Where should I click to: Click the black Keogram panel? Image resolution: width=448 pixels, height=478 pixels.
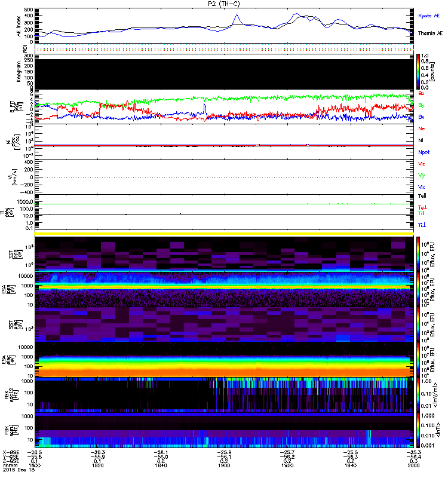click(x=225, y=74)
